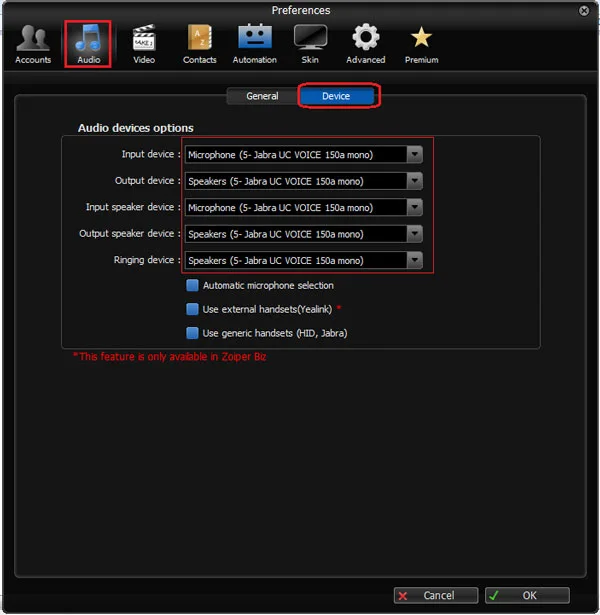Toggle Use external handsets (Yealink) checkbox
The image size is (600, 615).
[x=193, y=309]
